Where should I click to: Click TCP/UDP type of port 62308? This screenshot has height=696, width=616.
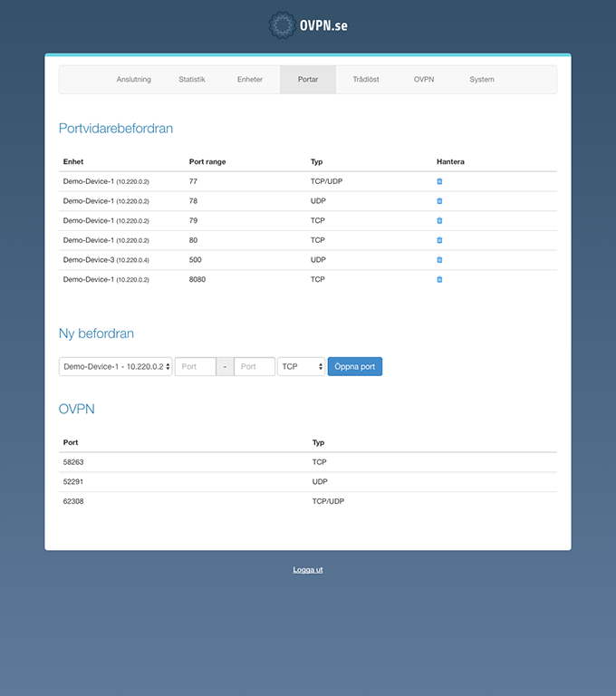click(x=329, y=501)
